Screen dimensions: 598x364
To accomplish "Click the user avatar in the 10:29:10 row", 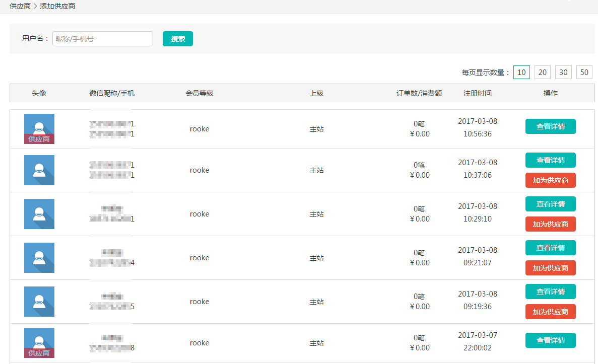I will click(39, 214).
